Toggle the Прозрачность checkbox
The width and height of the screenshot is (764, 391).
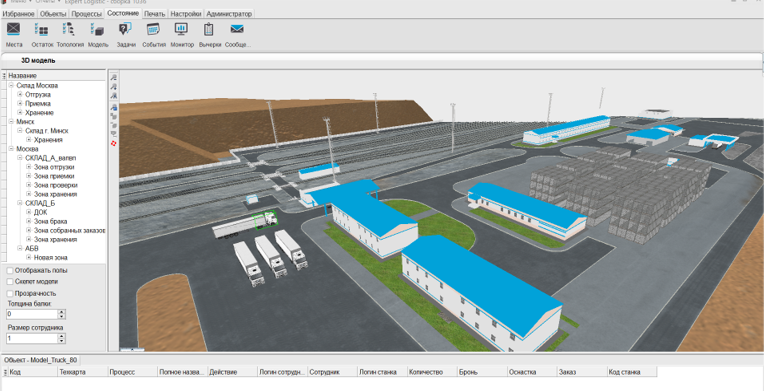tap(10, 293)
